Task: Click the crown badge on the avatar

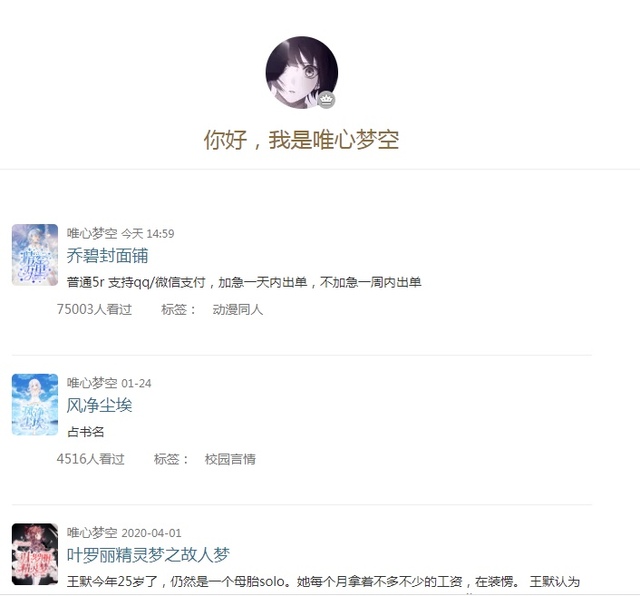Action: tap(326, 100)
